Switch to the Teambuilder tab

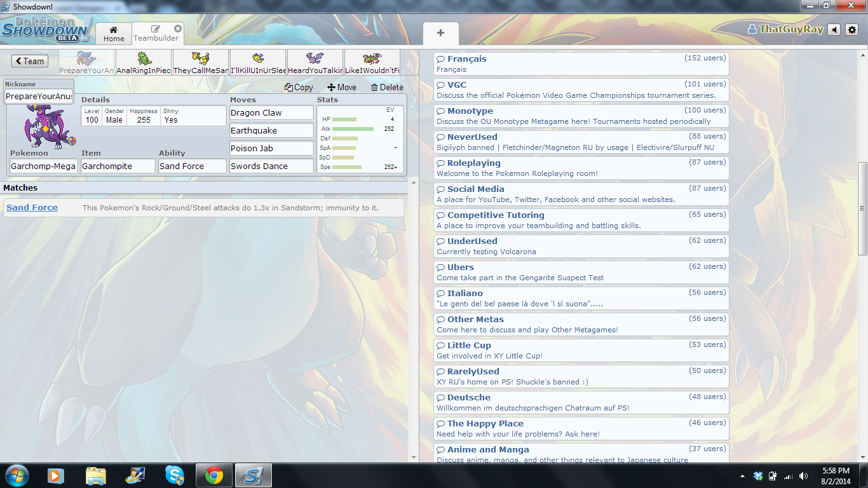[x=156, y=34]
